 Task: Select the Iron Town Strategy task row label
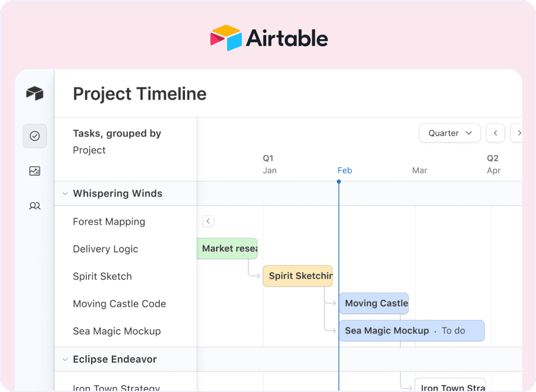click(x=116, y=388)
